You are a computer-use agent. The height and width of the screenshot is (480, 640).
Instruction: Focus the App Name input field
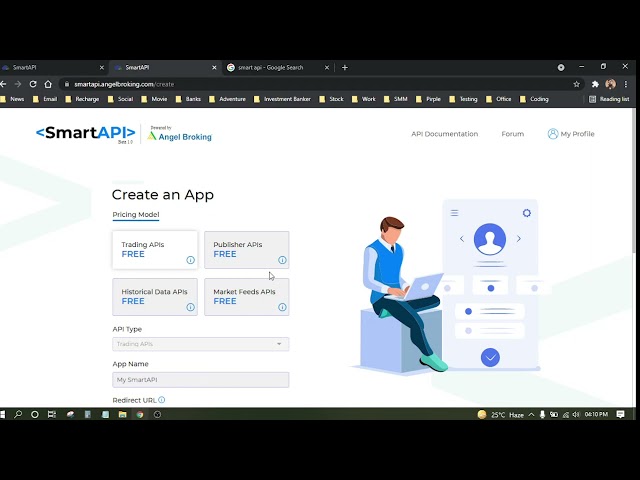pyautogui.click(x=200, y=380)
